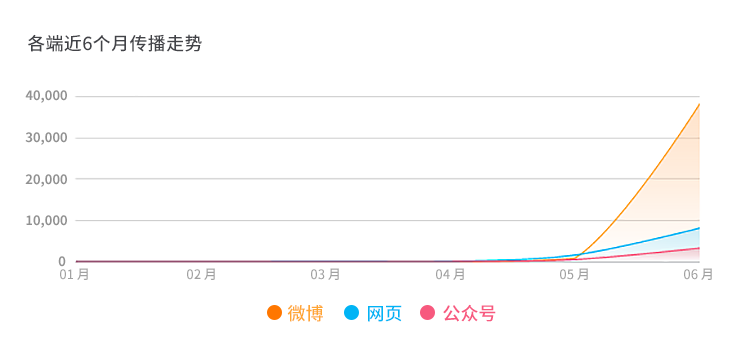This screenshot has width=750, height=360.
Task: Select the 06月 axis label
Action: (698, 275)
